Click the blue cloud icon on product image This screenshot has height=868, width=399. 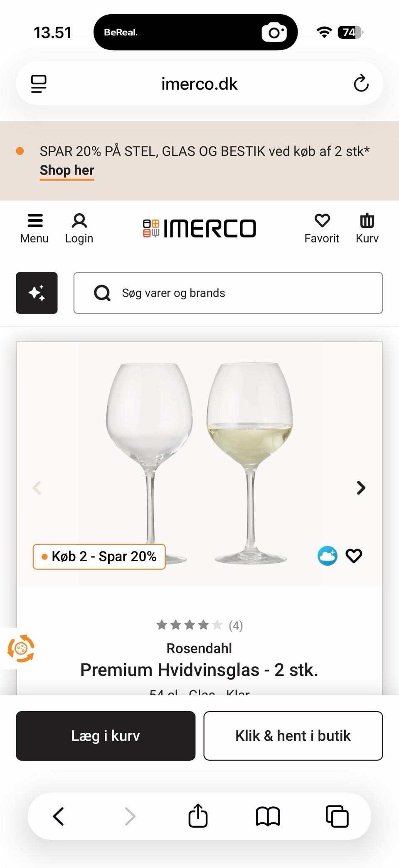[x=328, y=556]
